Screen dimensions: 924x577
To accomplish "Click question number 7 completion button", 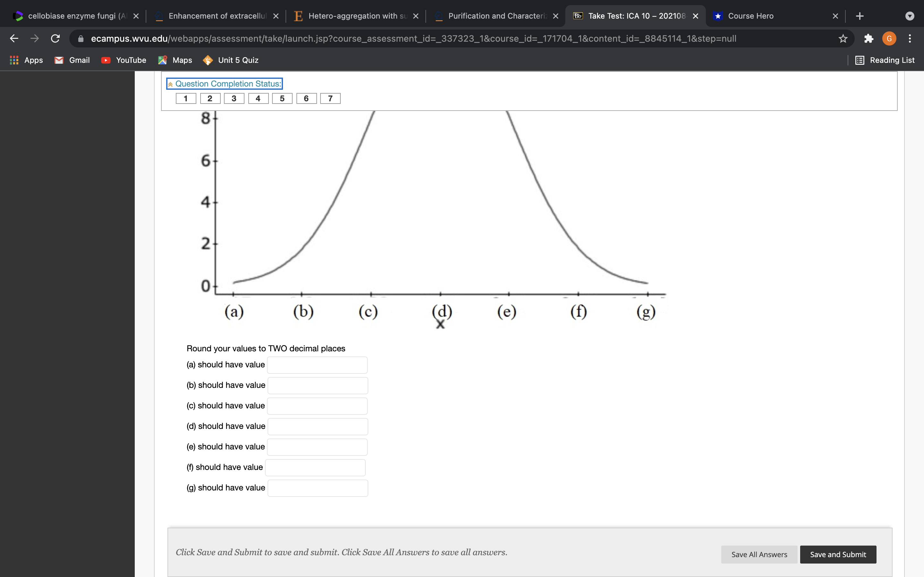I will (x=330, y=98).
